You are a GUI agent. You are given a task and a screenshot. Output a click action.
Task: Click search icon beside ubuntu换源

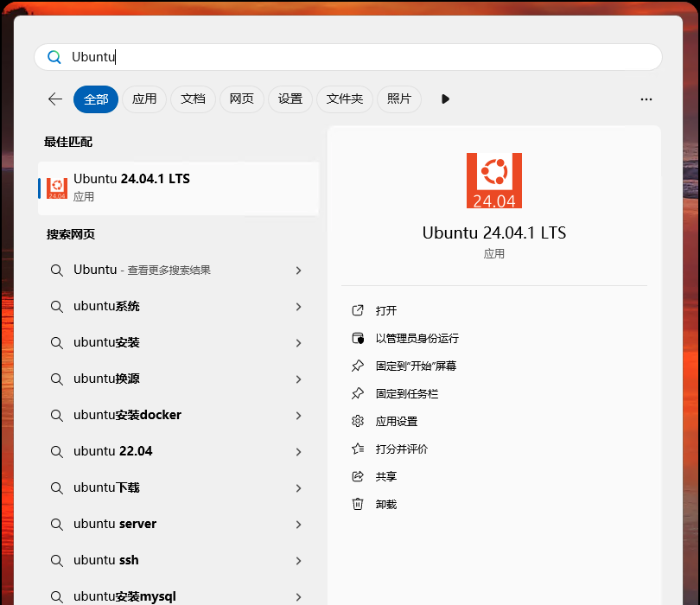pos(57,379)
